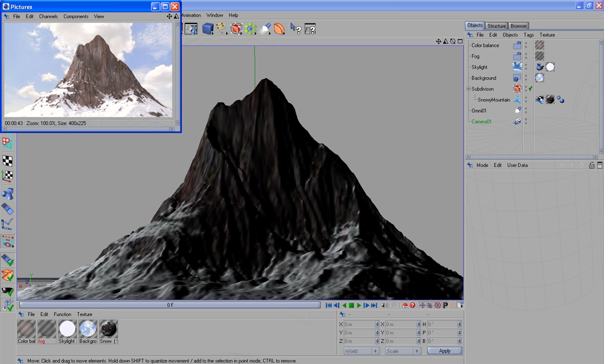This screenshot has height=364, width=604.
Task: Open the Scale mode dropdown
Action: (403, 351)
